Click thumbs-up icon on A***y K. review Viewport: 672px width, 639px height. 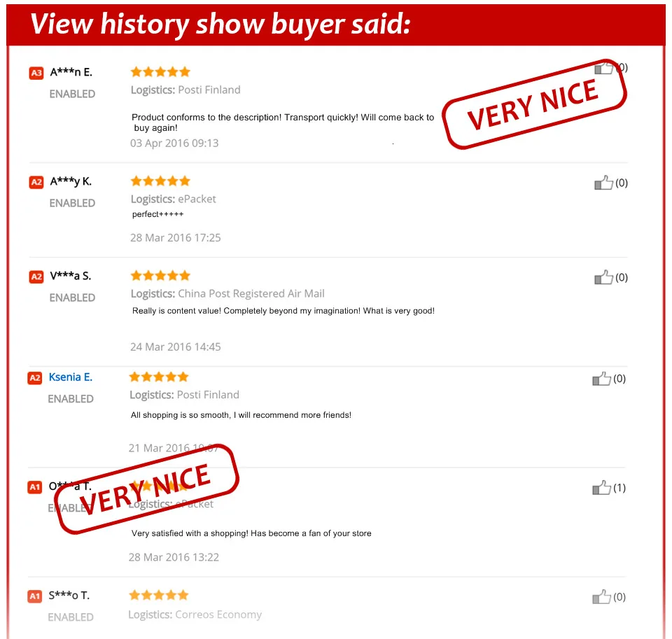[x=603, y=183]
